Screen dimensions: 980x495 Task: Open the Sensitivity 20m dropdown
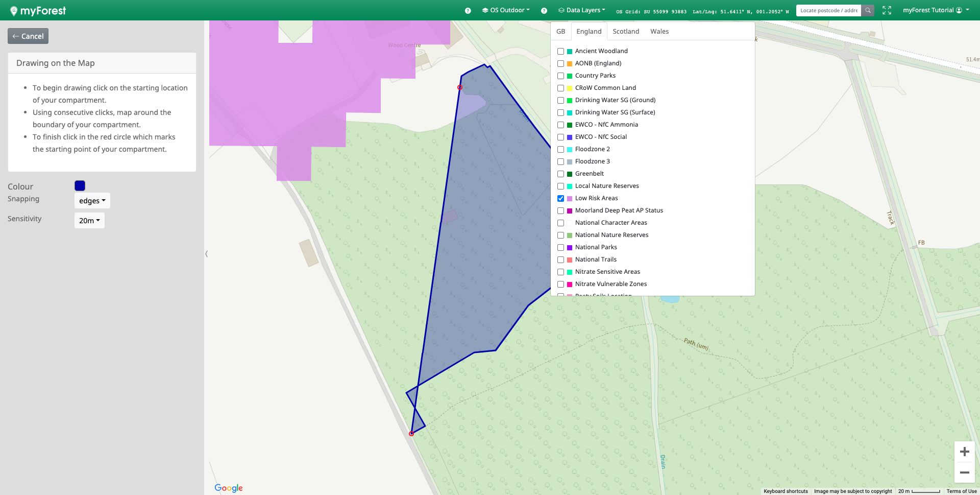pyautogui.click(x=89, y=221)
